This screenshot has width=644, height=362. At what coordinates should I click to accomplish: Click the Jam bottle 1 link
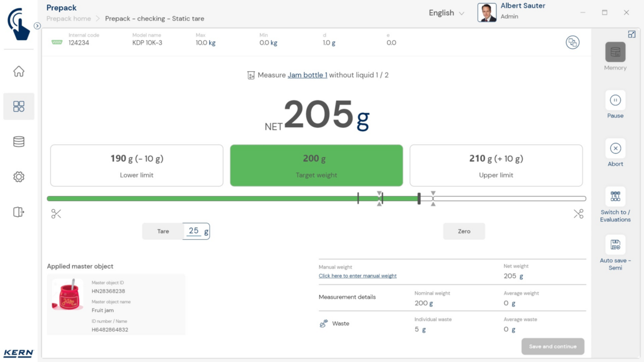click(307, 75)
